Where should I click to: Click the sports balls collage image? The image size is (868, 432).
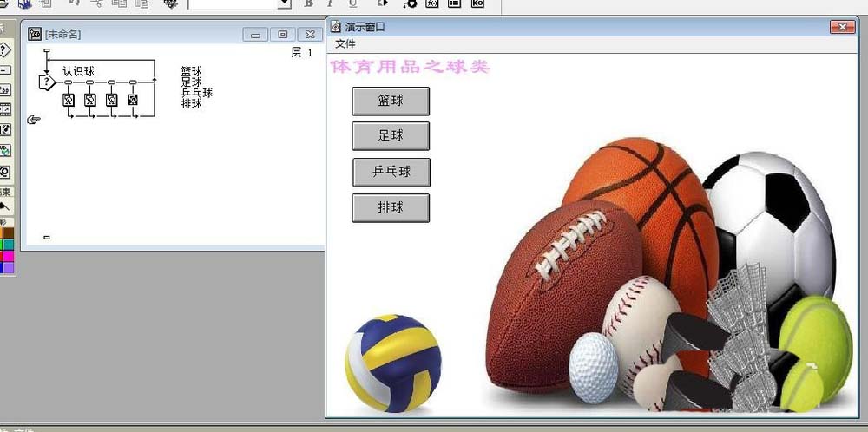coord(670,275)
